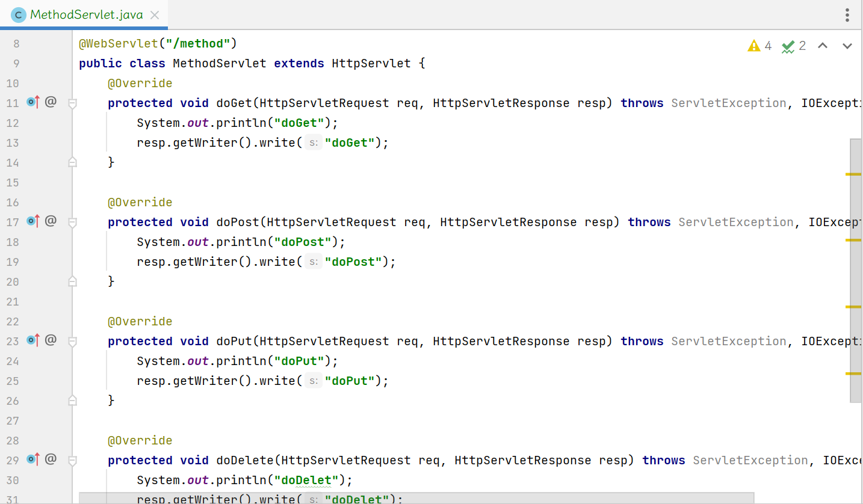863x504 pixels.
Task: Click HttpServlet superclass name on line 9
Action: (x=371, y=63)
